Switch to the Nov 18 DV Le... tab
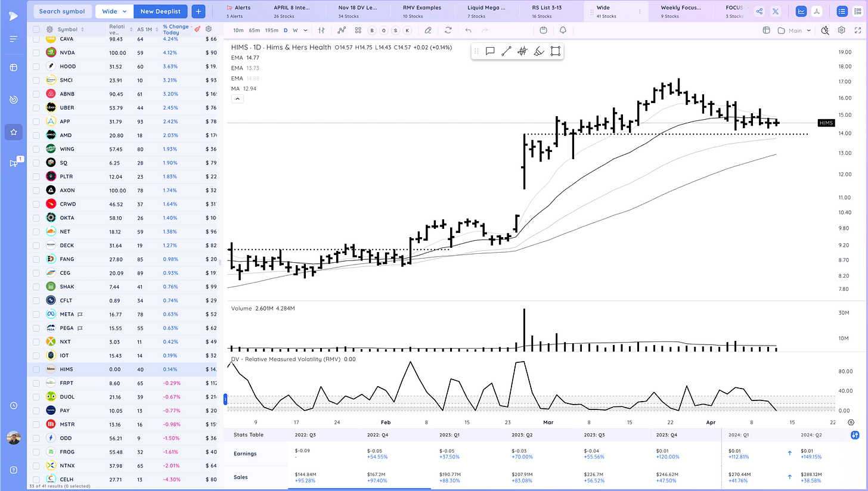Viewport: 868px width, 491px height. (x=359, y=11)
